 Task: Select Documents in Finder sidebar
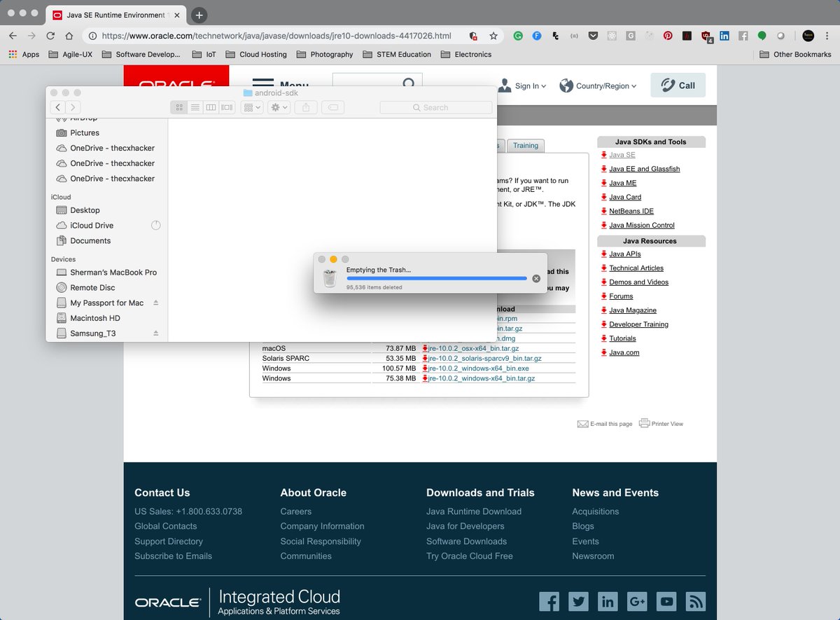point(90,241)
